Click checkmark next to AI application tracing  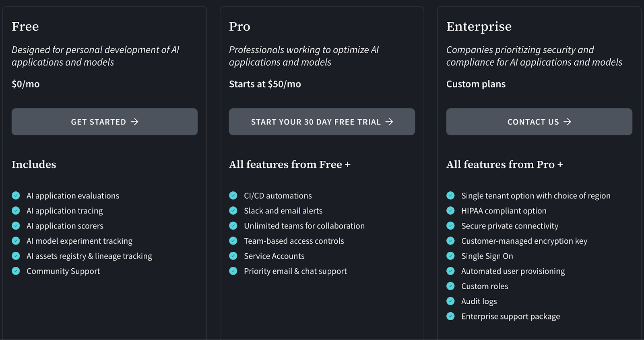[16, 211]
